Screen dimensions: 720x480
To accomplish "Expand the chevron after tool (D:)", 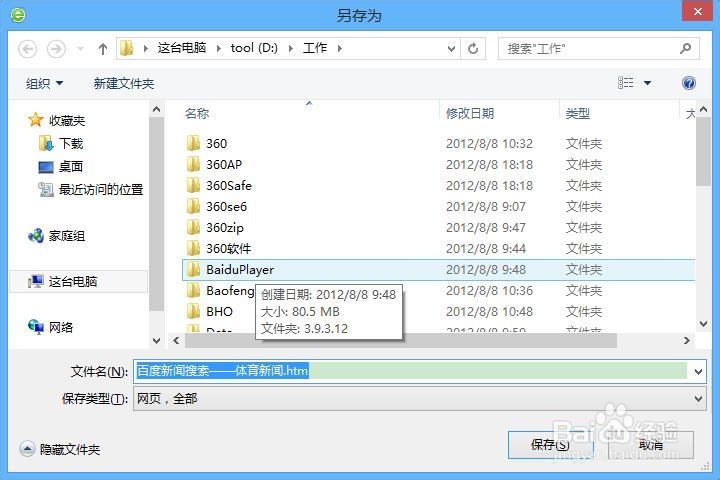I will (x=291, y=48).
